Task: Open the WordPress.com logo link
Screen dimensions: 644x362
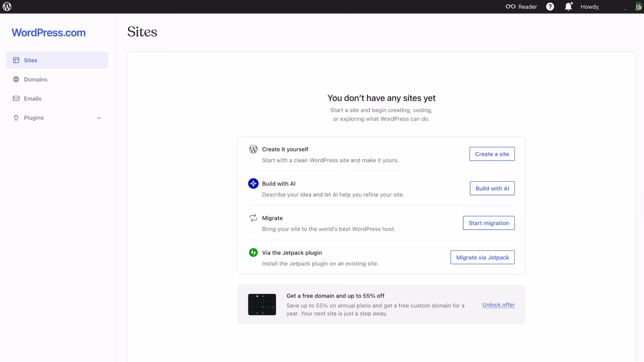Action: pos(49,33)
